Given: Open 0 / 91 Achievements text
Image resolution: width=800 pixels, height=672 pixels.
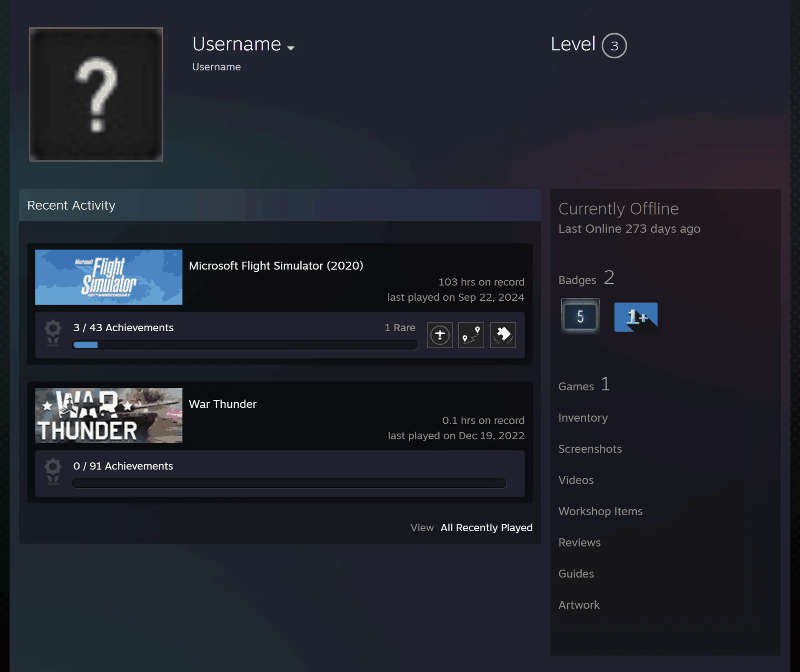Looking at the screenshot, I should coord(123,466).
